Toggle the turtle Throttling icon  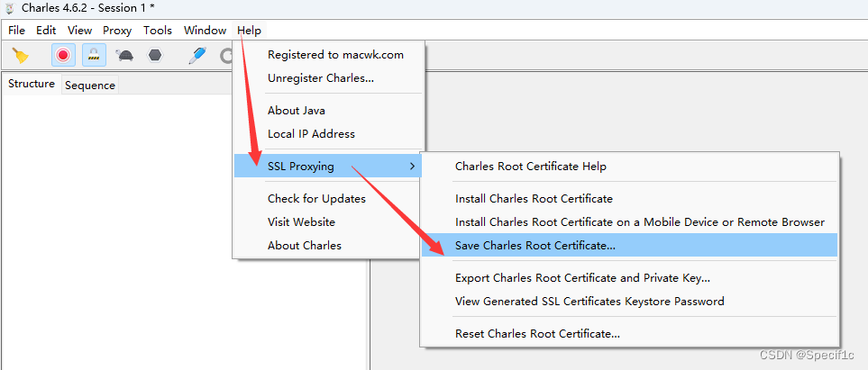124,55
